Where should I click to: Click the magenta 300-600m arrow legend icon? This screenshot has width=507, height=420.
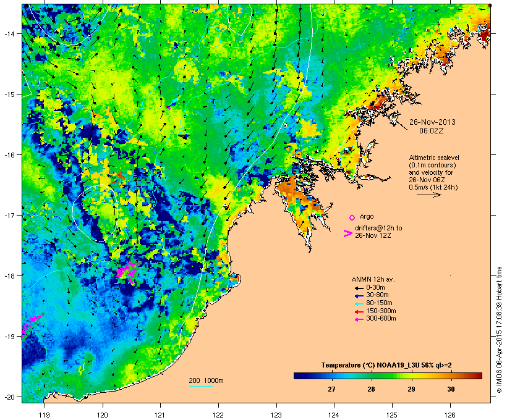pyautogui.click(x=359, y=319)
